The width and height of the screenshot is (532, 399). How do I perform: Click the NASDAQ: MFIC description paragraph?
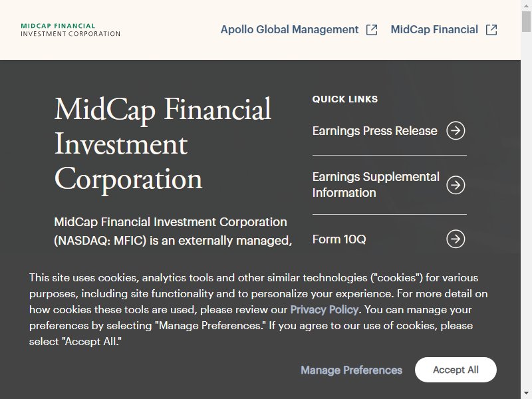(173, 231)
